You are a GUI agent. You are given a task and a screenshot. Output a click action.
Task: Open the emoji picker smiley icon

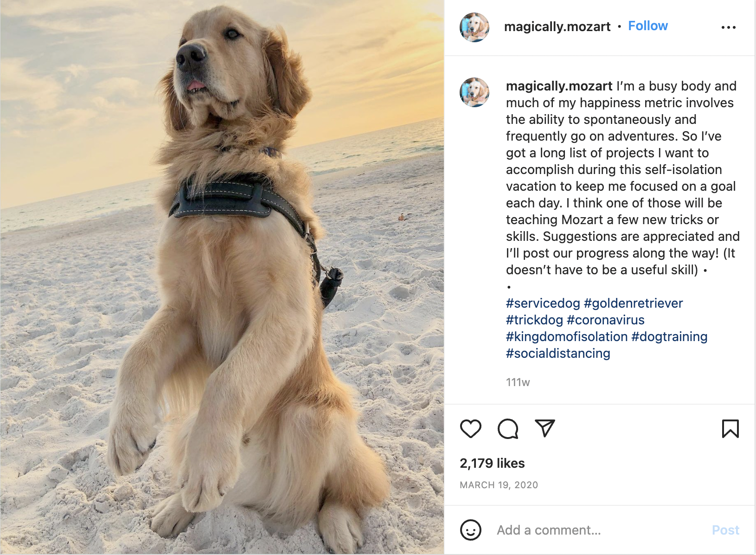coord(470,530)
